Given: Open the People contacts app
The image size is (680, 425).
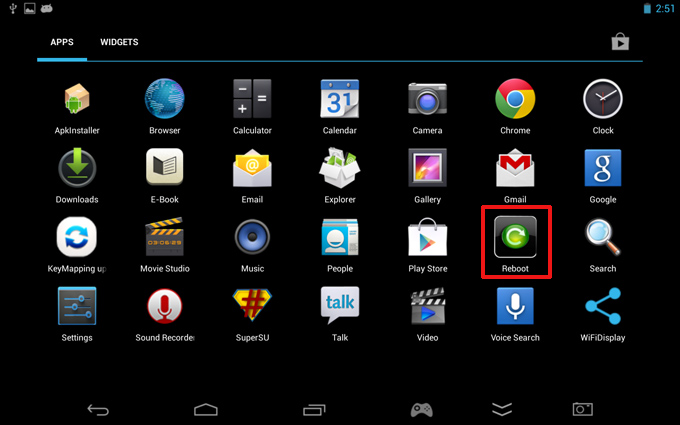Looking at the screenshot, I should click(x=340, y=237).
